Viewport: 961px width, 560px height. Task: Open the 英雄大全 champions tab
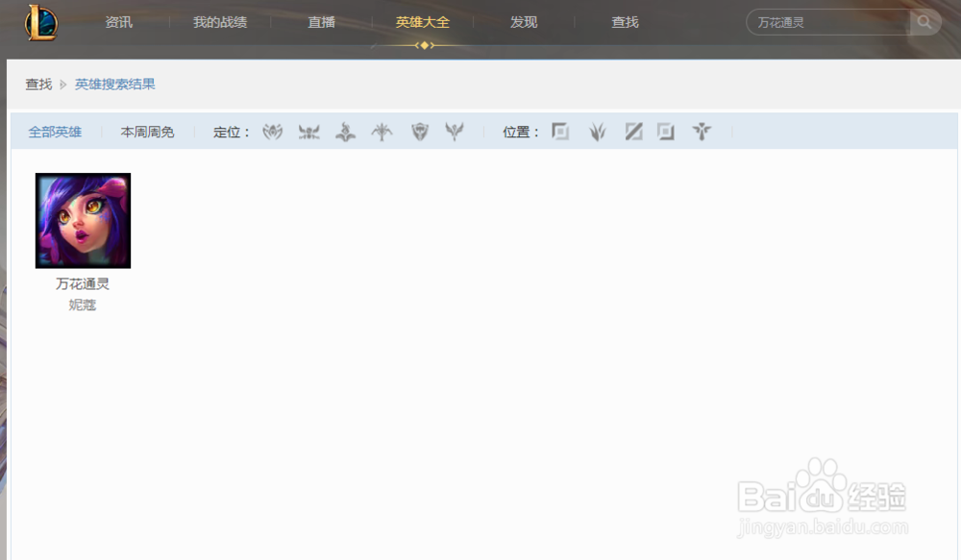tap(422, 23)
